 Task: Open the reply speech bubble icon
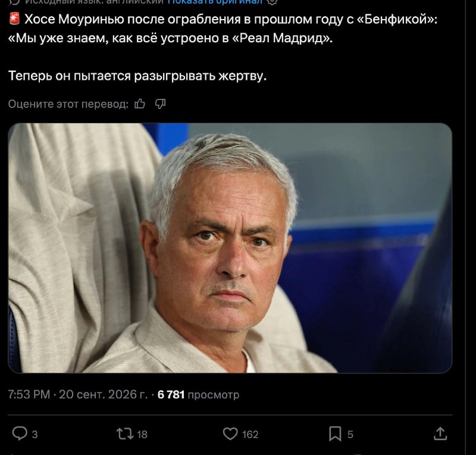[x=20, y=434]
